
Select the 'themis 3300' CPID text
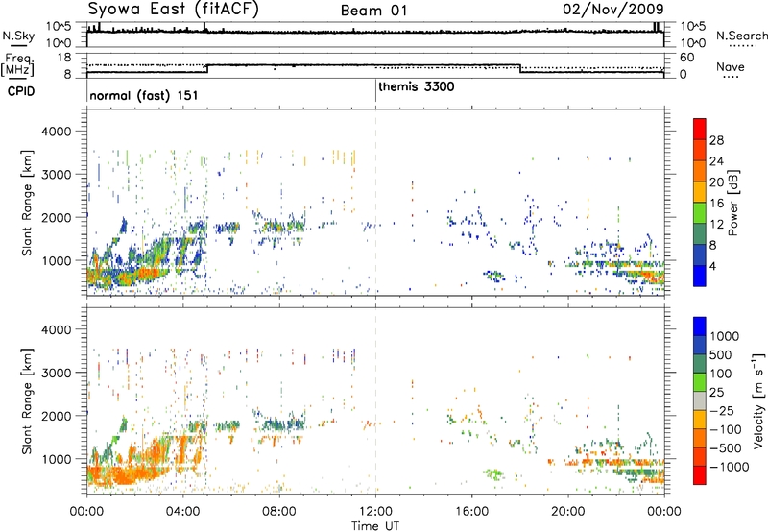[417, 86]
